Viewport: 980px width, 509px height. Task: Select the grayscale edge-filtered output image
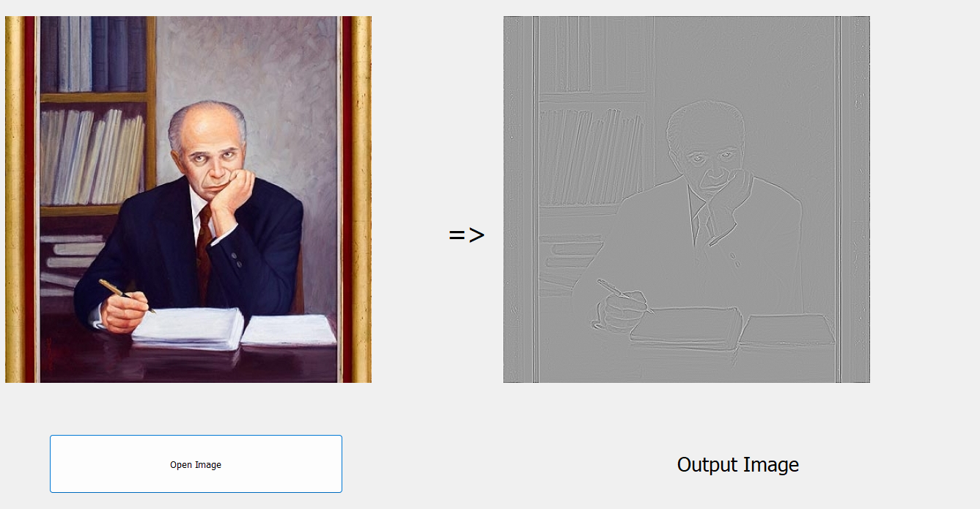pyautogui.click(x=687, y=199)
